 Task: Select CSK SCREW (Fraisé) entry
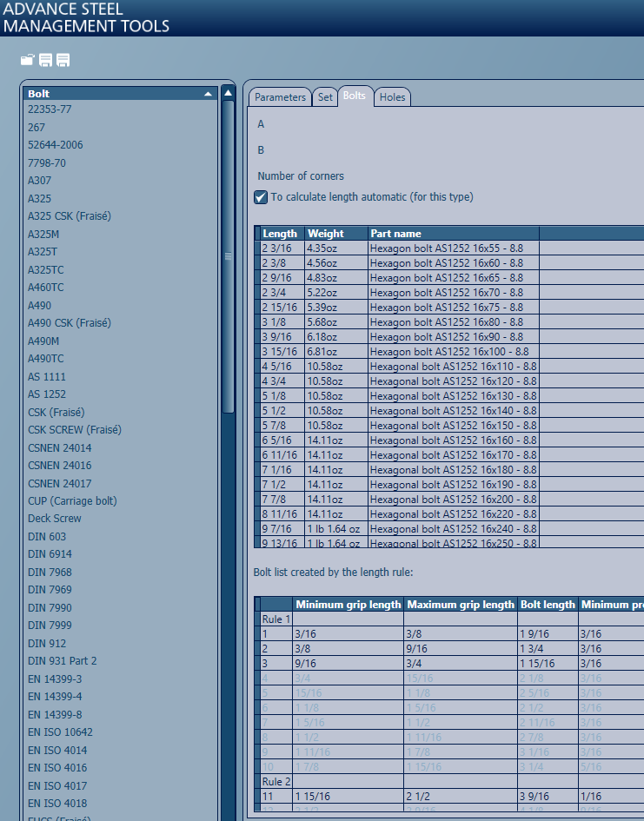75,430
